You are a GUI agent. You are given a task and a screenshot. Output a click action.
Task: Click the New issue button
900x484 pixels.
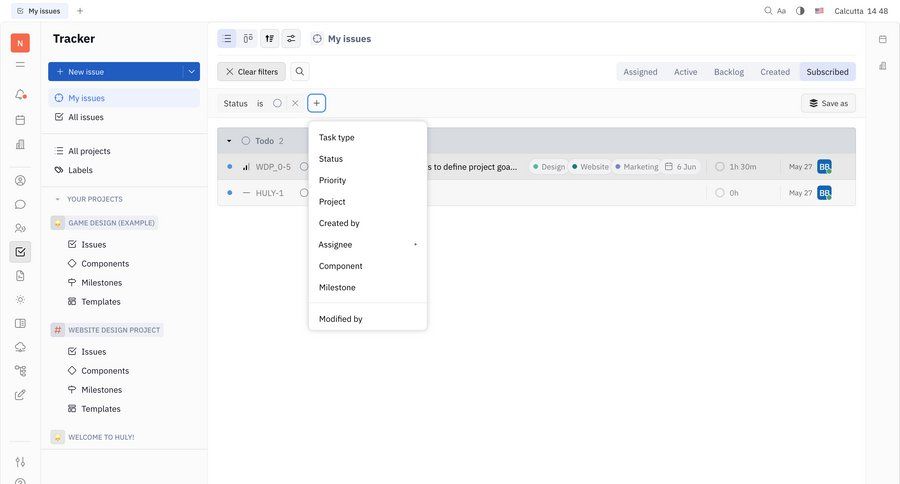coord(115,72)
